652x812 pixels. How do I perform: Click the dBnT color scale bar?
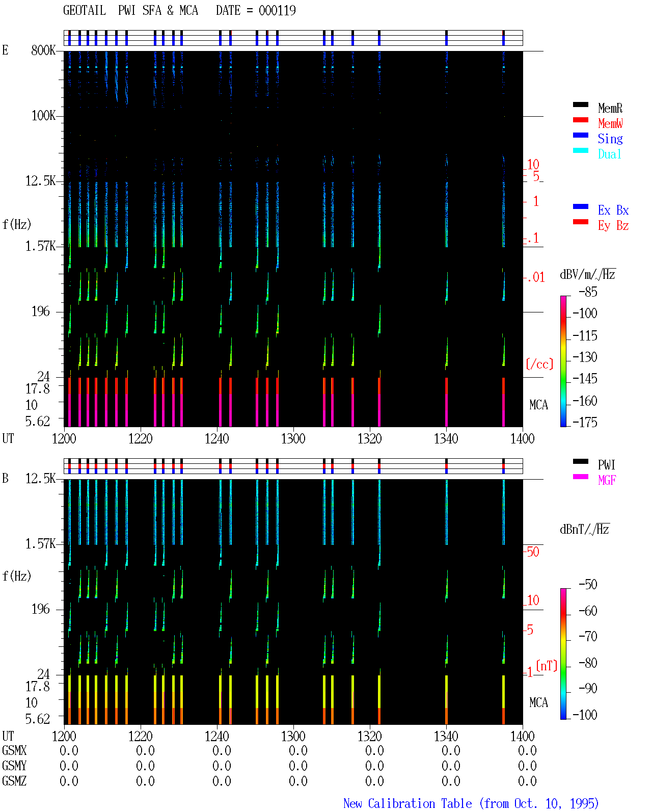click(x=563, y=654)
